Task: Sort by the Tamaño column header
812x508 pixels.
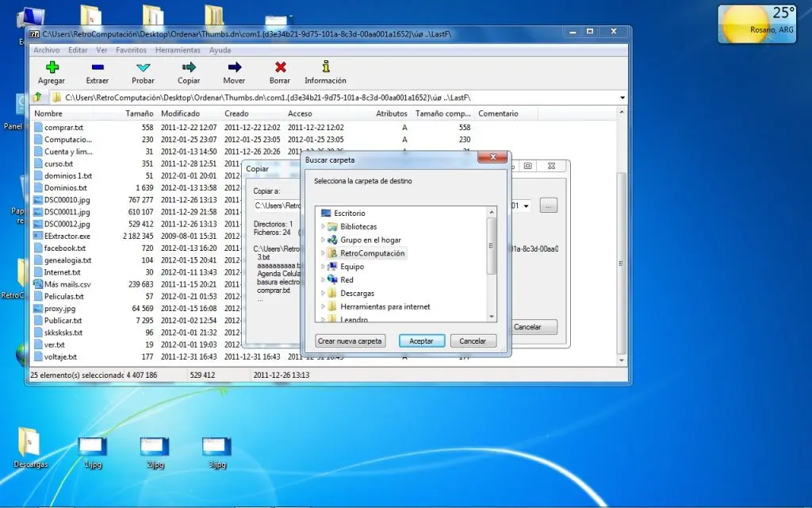Action: 140,114
